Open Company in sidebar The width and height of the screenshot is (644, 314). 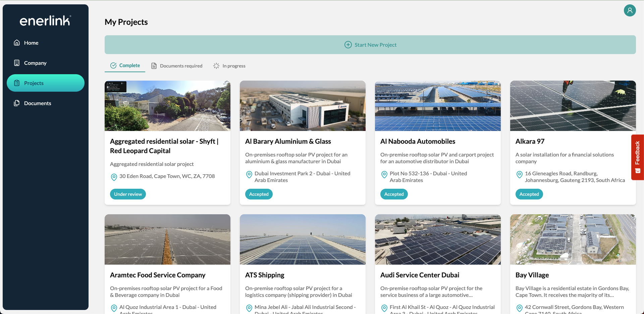[x=46, y=63]
